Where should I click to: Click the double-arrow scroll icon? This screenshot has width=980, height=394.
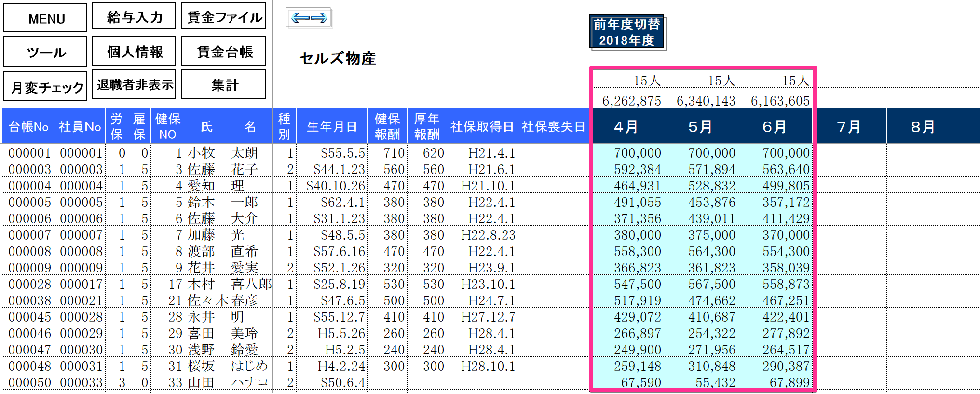click(x=309, y=18)
